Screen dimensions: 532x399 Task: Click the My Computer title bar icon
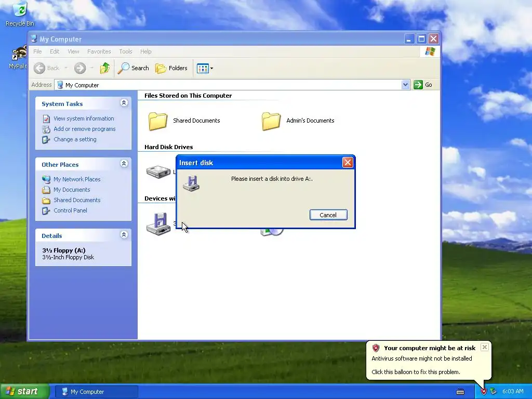(x=34, y=39)
